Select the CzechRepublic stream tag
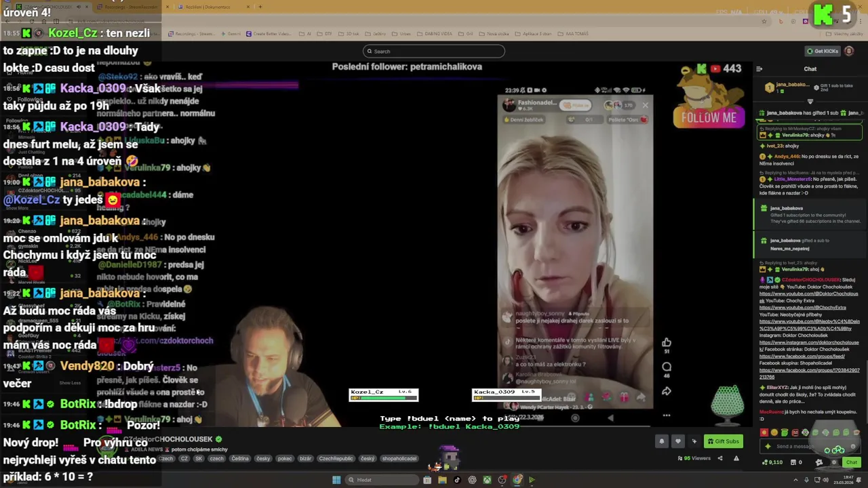 (336, 459)
